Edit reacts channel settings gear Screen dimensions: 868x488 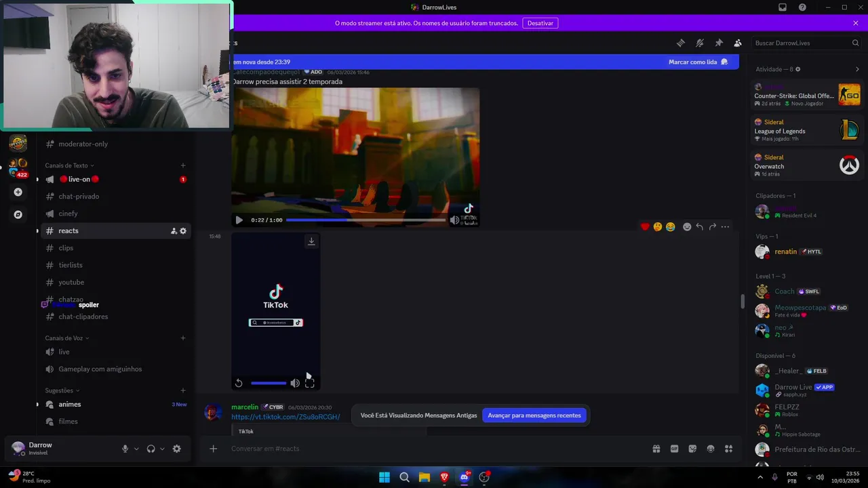pyautogui.click(x=183, y=231)
